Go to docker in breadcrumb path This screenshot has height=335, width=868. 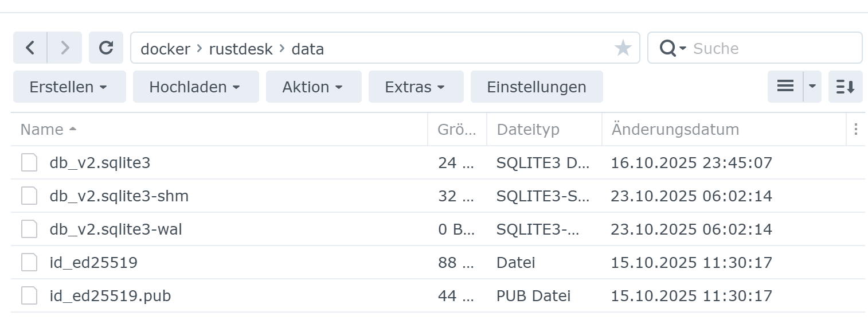[x=165, y=49]
